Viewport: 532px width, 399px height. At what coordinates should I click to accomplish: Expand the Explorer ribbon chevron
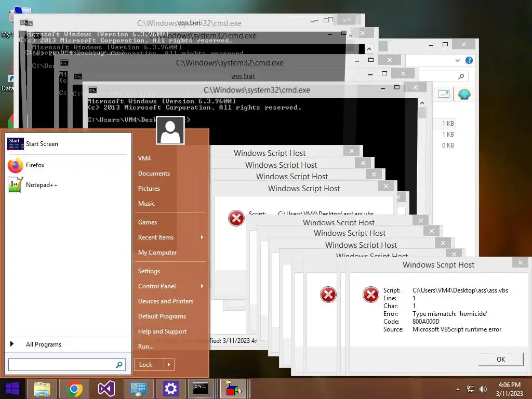tap(457, 60)
